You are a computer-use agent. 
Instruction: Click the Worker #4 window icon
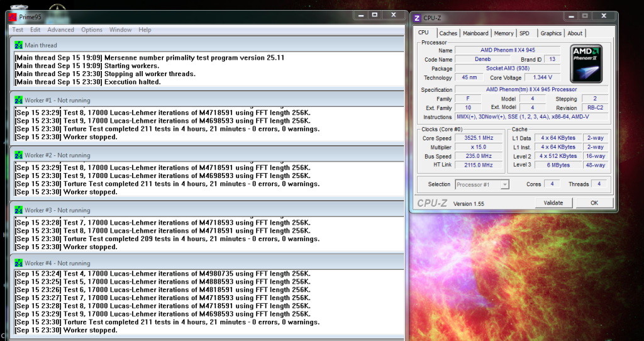[18, 264]
